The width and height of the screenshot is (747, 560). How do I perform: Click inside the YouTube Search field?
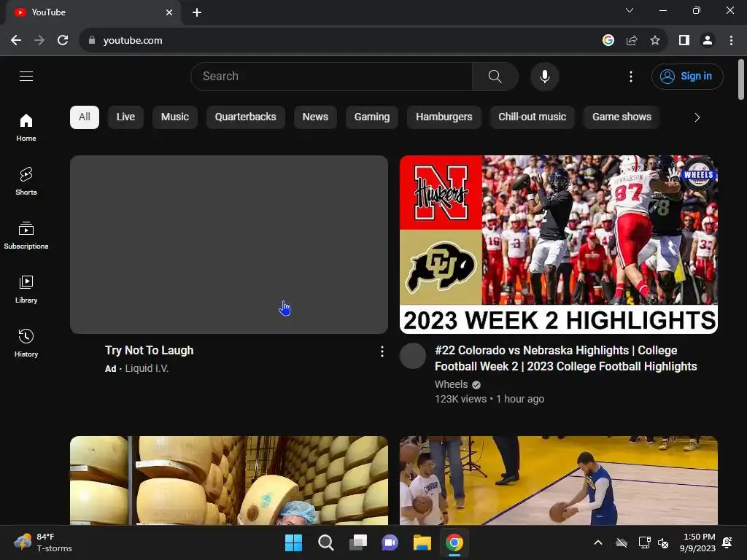tap(332, 76)
